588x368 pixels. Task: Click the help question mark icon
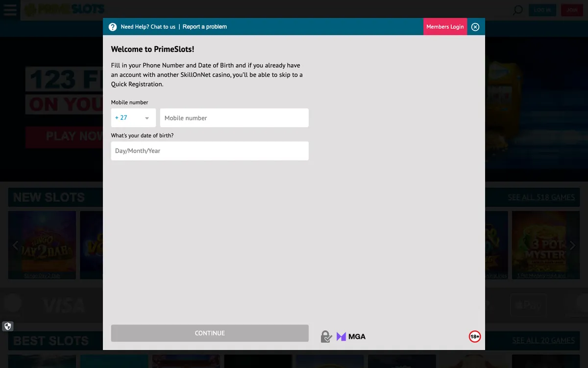pyautogui.click(x=113, y=27)
